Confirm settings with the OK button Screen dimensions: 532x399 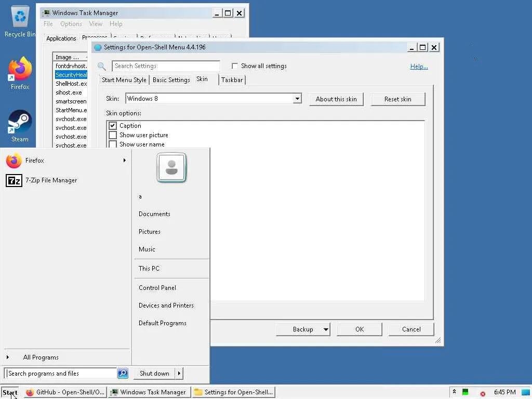pos(360,329)
